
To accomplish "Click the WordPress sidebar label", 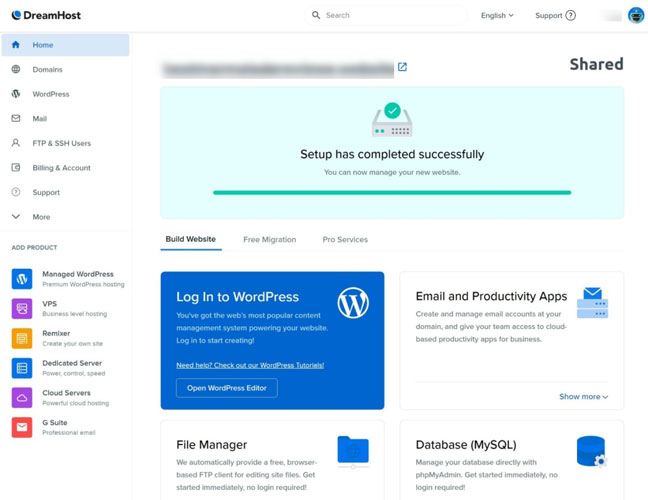I will point(51,94).
